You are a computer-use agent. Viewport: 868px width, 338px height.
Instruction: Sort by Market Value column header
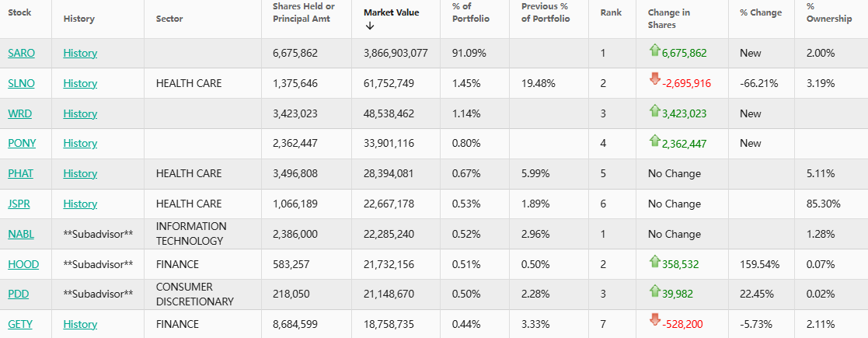coord(391,12)
